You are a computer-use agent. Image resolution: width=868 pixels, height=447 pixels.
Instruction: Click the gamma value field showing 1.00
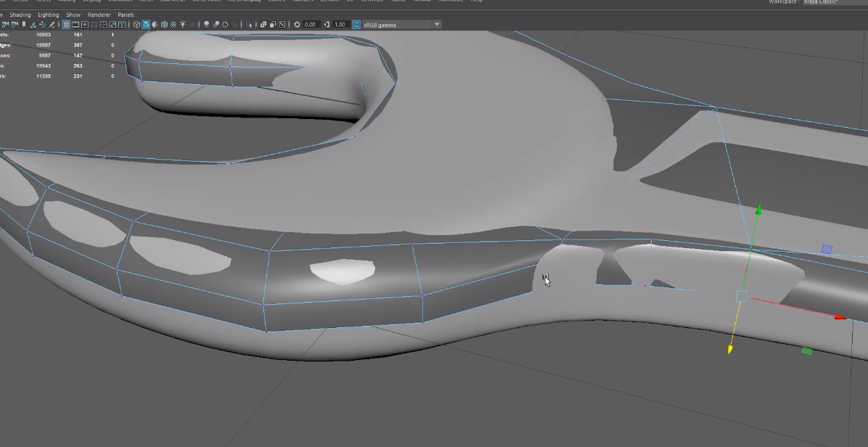340,25
